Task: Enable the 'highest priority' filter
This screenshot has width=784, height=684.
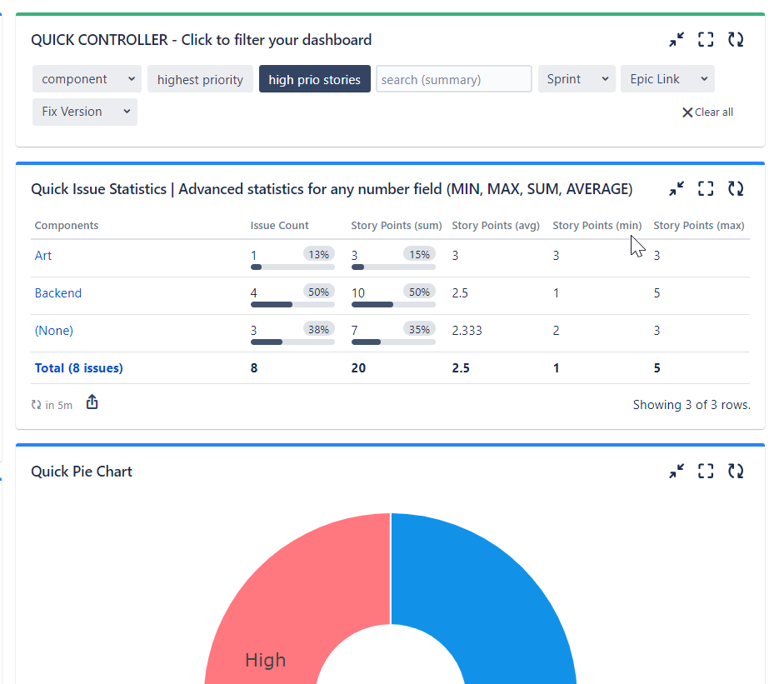Action: (x=200, y=78)
